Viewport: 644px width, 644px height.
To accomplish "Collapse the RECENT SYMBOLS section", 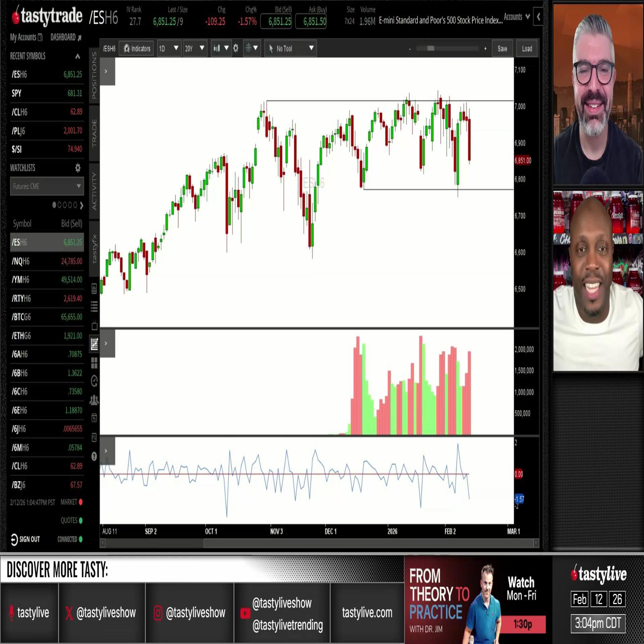I will [x=78, y=56].
